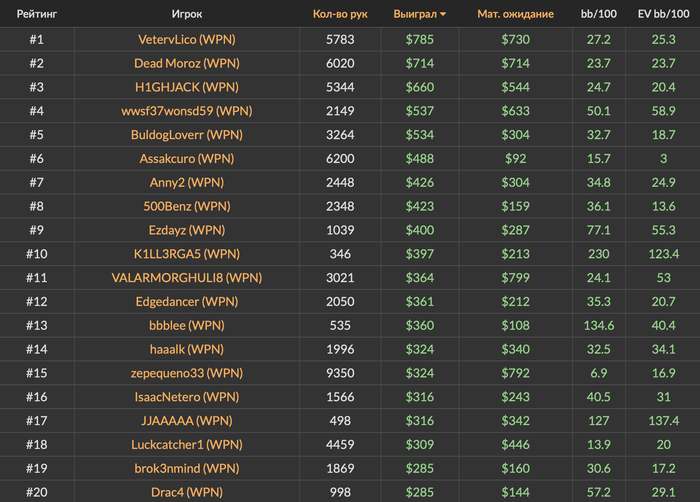Sort by Мат. ожидание column header
This screenshot has width=700, height=502.
click(x=515, y=14)
